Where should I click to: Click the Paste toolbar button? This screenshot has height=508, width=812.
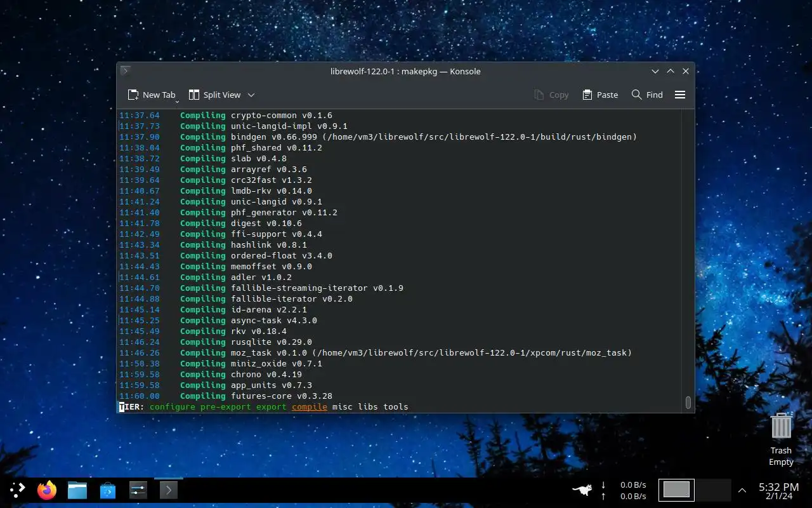(599, 95)
